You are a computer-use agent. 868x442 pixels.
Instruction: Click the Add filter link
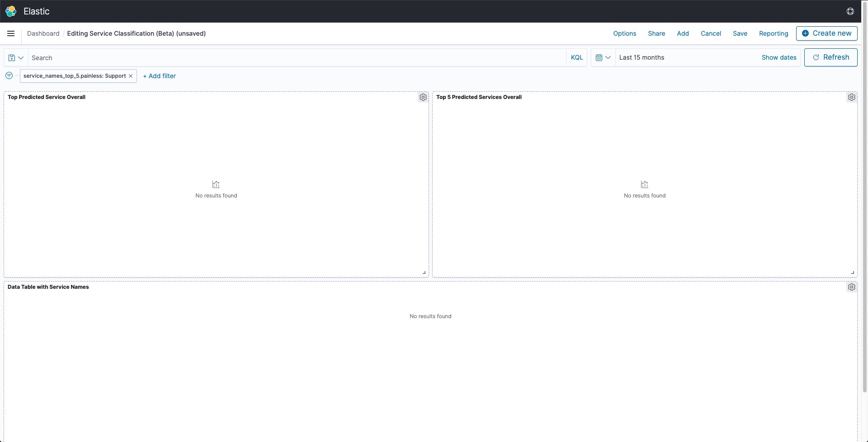pyautogui.click(x=159, y=76)
